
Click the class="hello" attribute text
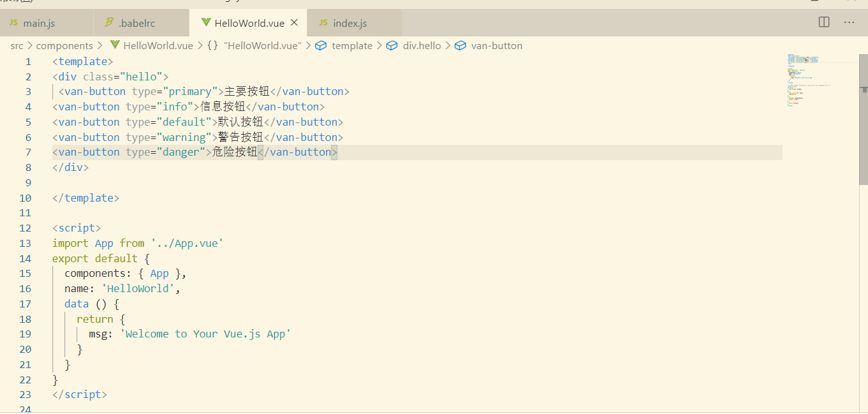[x=122, y=77]
